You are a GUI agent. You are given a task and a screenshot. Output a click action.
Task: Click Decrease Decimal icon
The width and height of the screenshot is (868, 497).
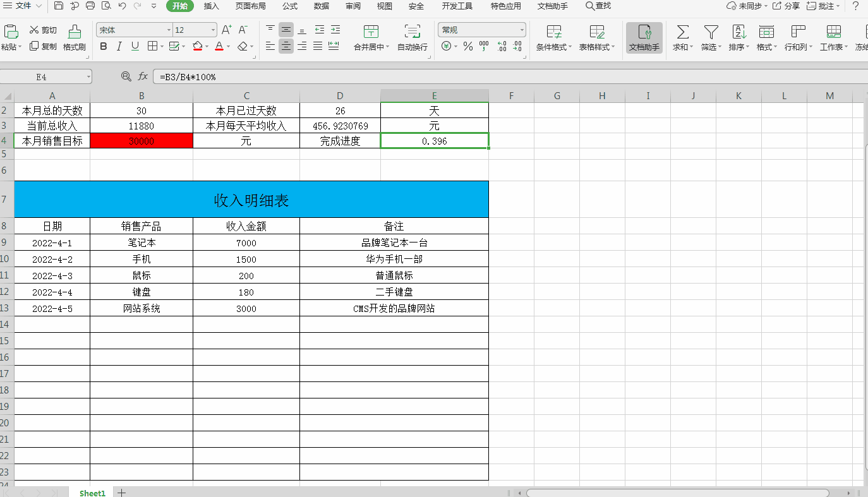(517, 46)
